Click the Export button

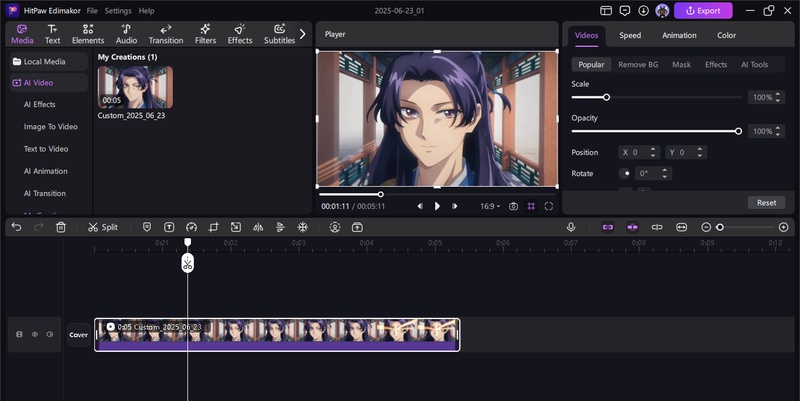tap(703, 11)
